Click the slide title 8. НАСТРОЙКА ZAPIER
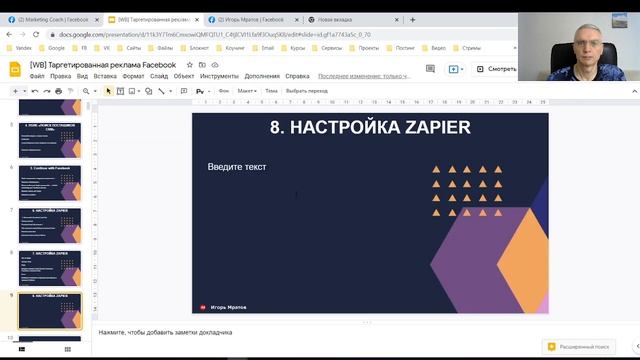 click(370, 127)
